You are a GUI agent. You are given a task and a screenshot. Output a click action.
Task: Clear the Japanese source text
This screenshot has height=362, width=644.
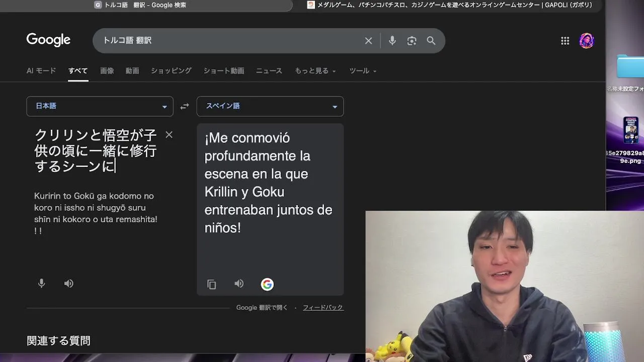(169, 135)
